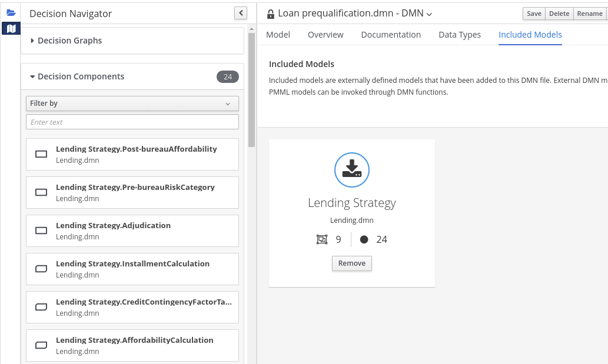Click the Enter text filter field
Image resolution: width=608 pixels, height=364 pixels.
coord(132,122)
